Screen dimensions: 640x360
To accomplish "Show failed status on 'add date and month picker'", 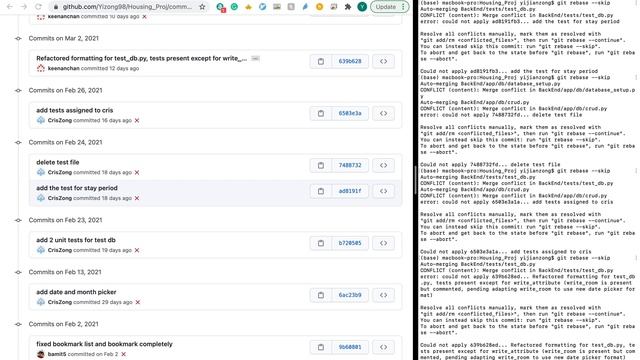I will click(138, 302).
